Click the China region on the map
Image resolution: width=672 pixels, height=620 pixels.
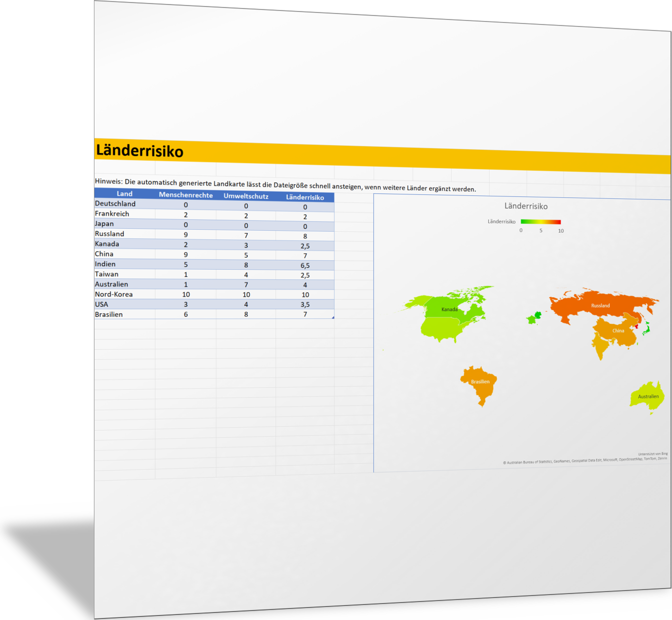tap(618, 331)
